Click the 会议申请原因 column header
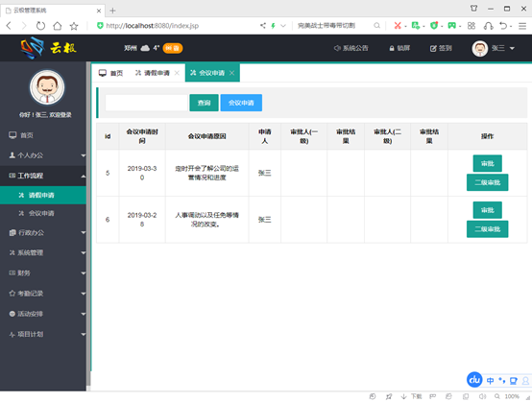Viewport: 532px width, 402px height. pyautogui.click(x=207, y=136)
